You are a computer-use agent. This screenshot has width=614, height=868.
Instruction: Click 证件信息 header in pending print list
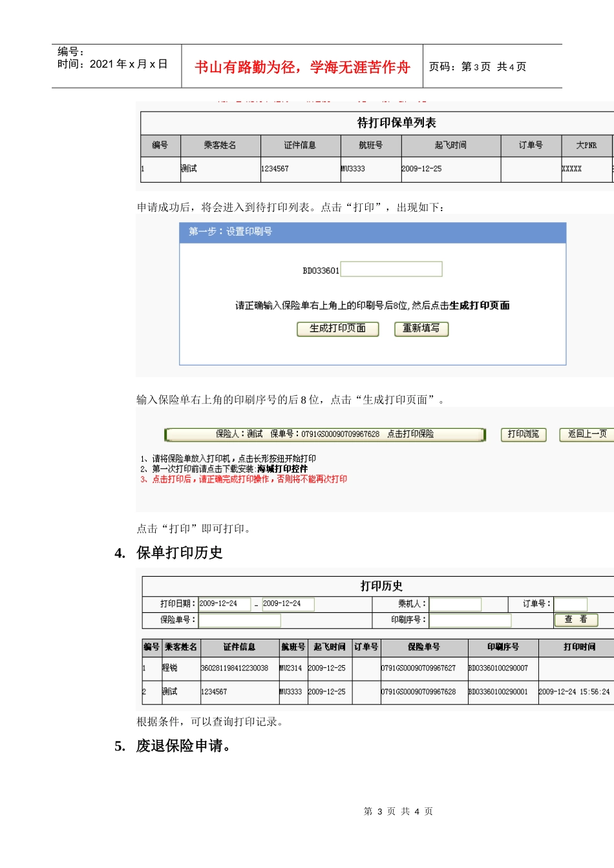click(300, 145)
